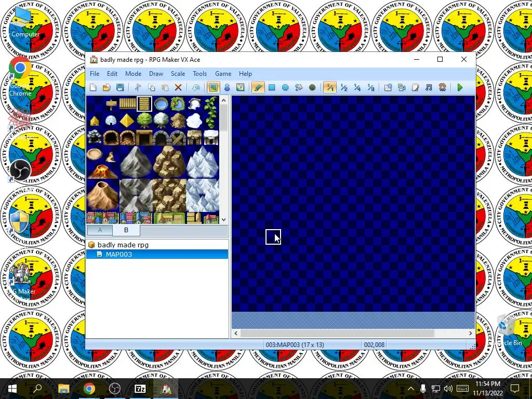Viewport: 532px width, 399px height.
Task: Select the 'badly made rpg' project root
Action: 123,245
